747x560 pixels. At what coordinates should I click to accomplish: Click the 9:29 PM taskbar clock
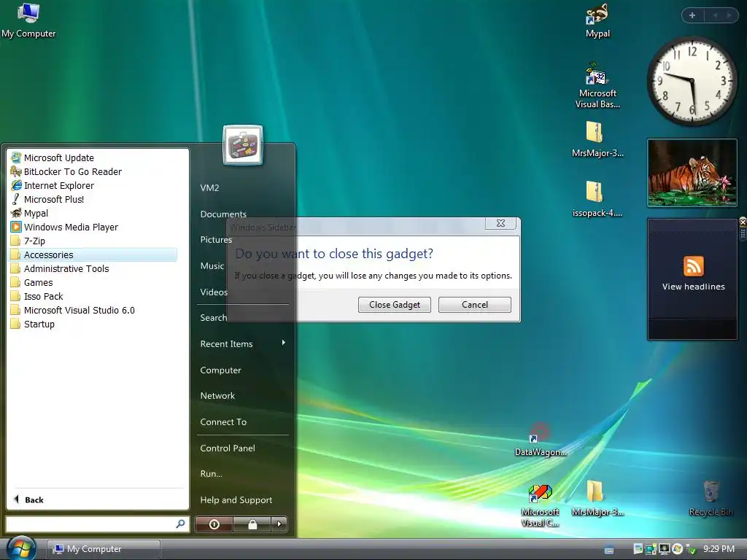tap(719, 549)
